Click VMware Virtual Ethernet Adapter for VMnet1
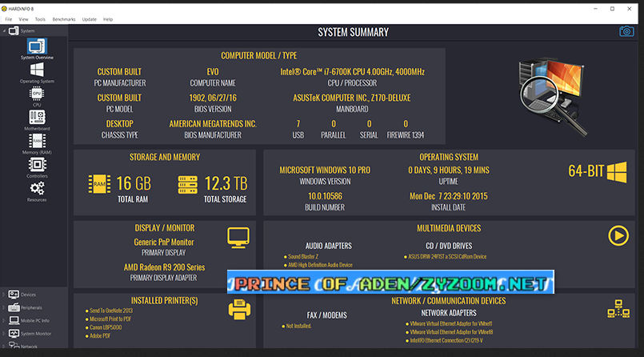Image resolution: width=644 pixels, height=357 pixels. coord(451,323)
